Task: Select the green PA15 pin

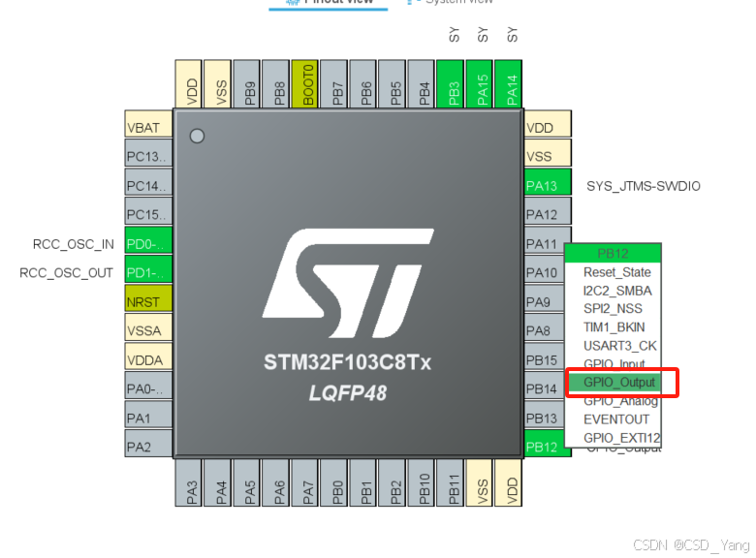Action: coord(479,84)
